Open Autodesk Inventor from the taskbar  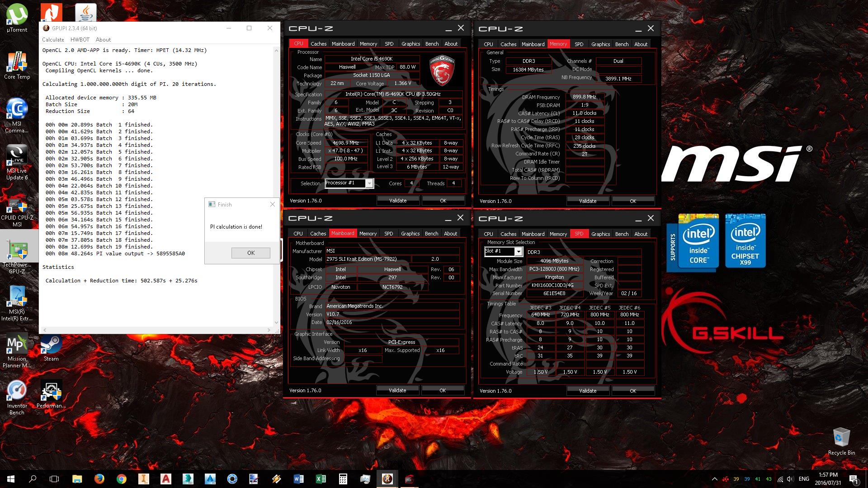tap(143, 479)
